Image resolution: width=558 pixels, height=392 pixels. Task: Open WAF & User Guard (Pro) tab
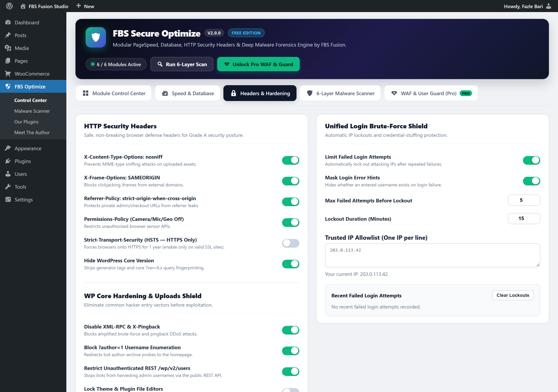[x=431, y=93]
